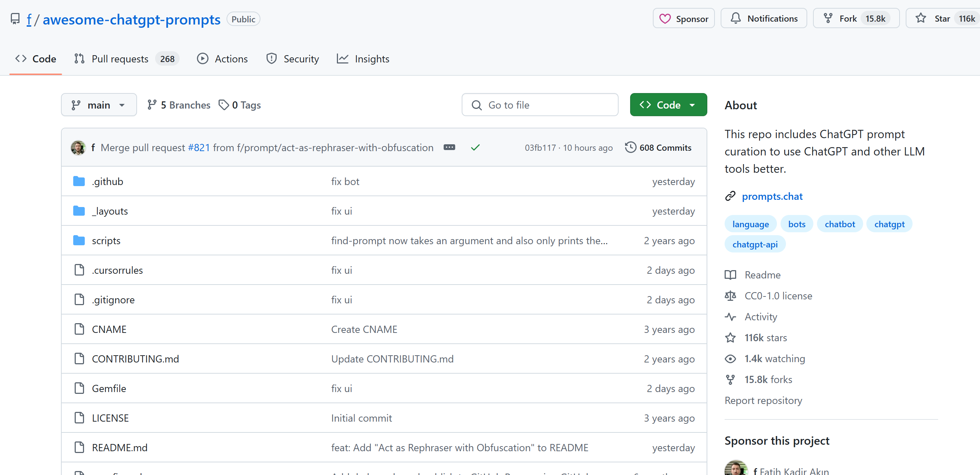Click the chatgpt-api topic tag
The height and width of the screenshot is (475, 980).
click(755, 244)
